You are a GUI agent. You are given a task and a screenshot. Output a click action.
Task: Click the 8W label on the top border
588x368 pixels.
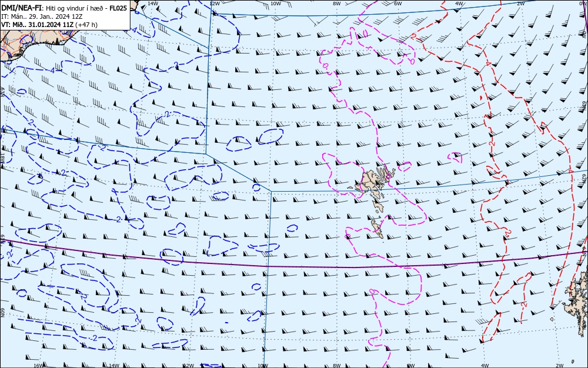pos(337,4)
